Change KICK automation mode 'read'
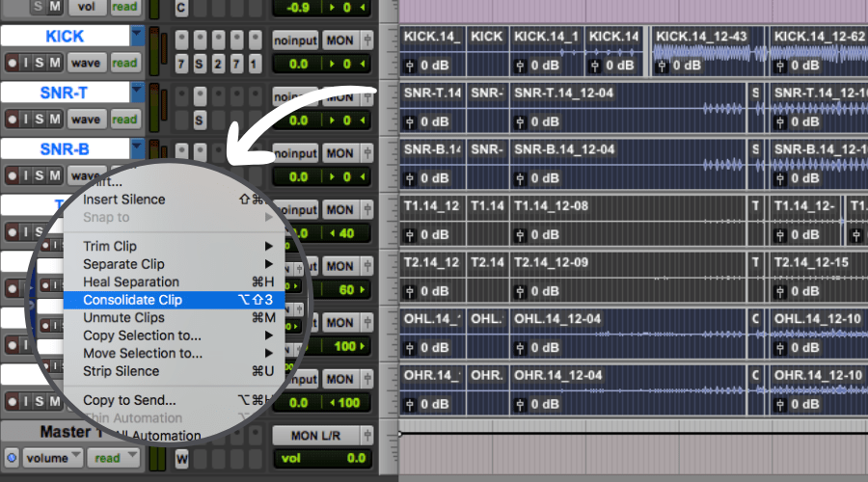The image size is (868, 482). point(124,63)
